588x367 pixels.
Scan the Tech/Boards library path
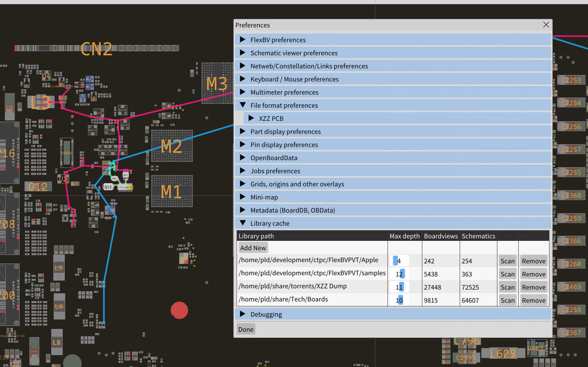coord(507,300)
